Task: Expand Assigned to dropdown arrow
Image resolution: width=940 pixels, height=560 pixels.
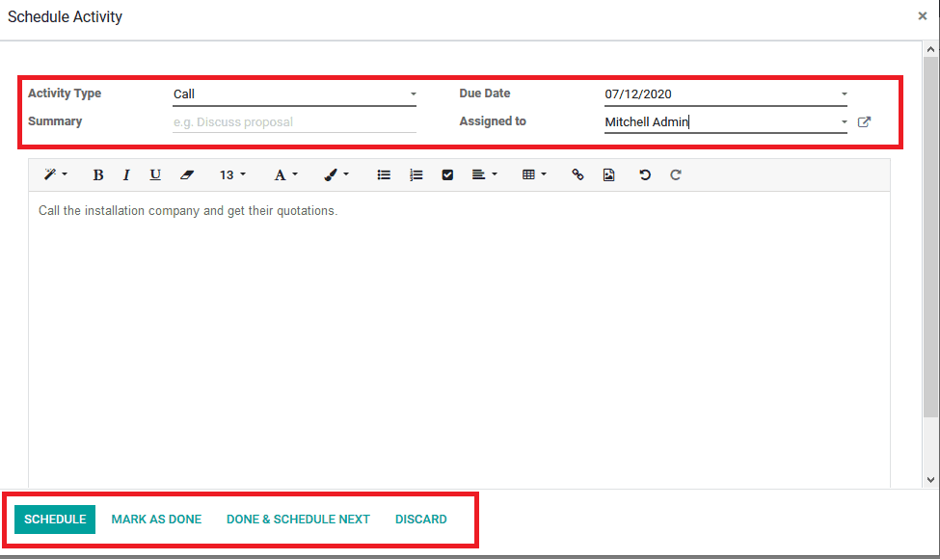Action: coord(845,121)
